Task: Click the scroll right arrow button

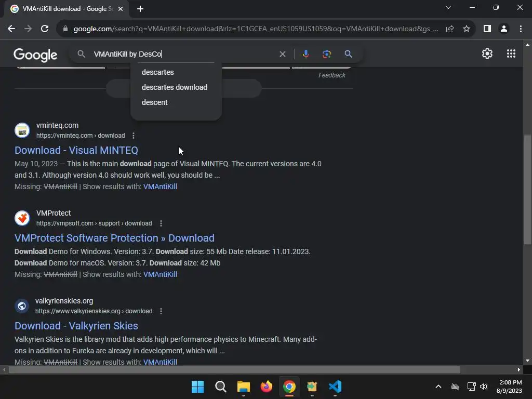Action: pos(519,369)
